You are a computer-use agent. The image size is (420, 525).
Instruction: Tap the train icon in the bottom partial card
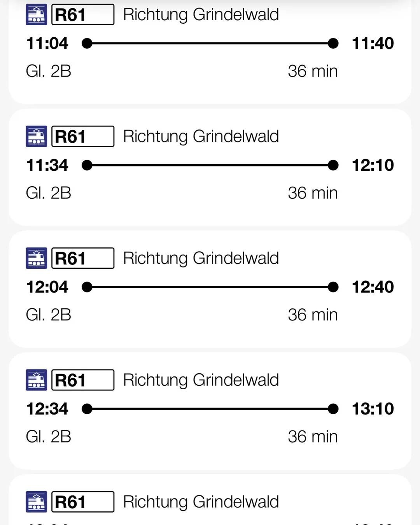point(36,502)
